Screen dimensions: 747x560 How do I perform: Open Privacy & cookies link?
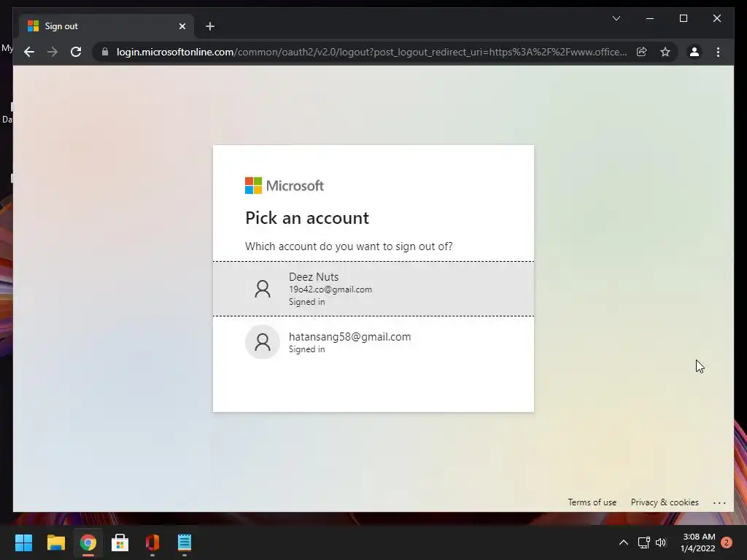click(665, 502)
